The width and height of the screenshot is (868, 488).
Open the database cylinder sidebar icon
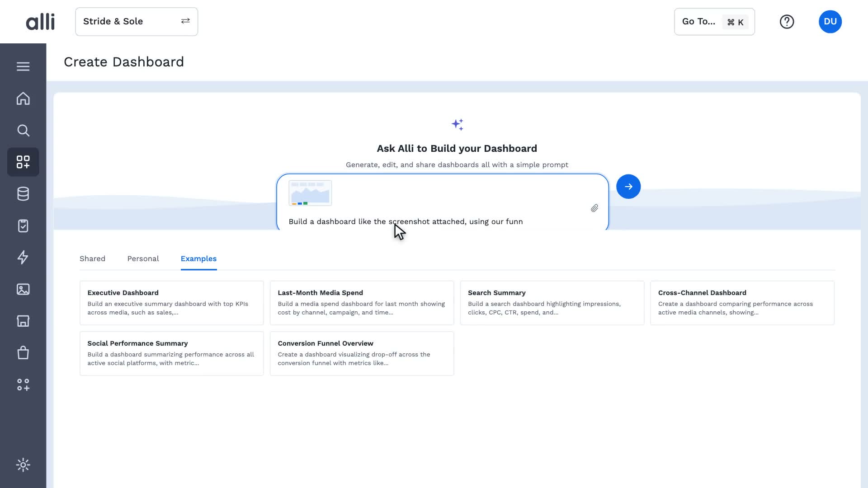pos(23,194)
